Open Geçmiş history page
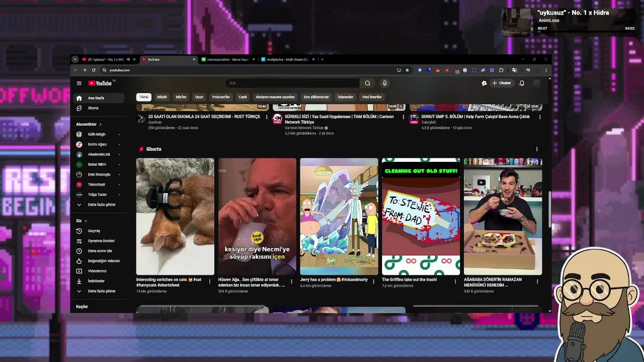The height and width of the screenshot is (362, 644). point(99,231)
